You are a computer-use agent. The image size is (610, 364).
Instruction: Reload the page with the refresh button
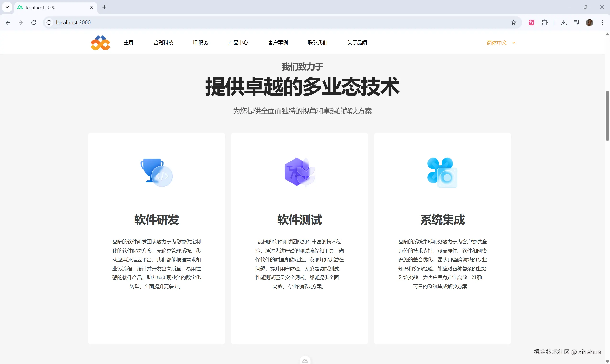(x=34, y=23)
